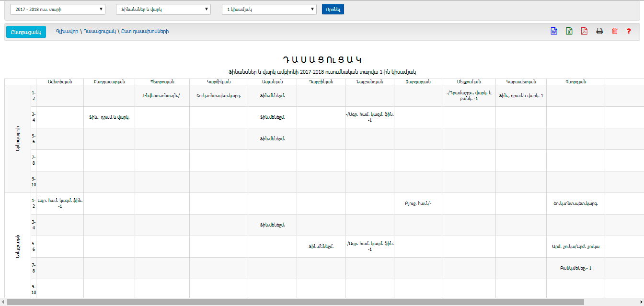Click the Բանկ.մենեջ.- 1 timetable entry
This screenshot has height=306, width=644.
point(575,268)
